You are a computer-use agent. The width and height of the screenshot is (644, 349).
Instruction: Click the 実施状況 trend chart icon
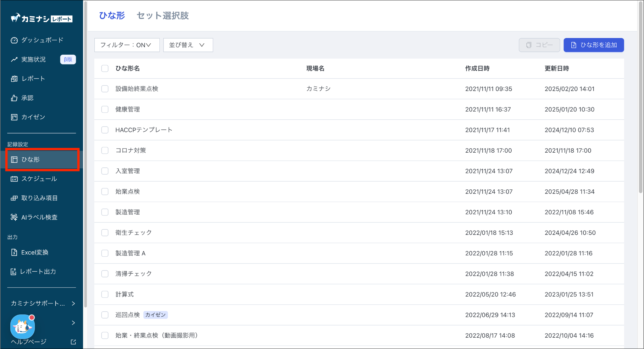point(14,59)
